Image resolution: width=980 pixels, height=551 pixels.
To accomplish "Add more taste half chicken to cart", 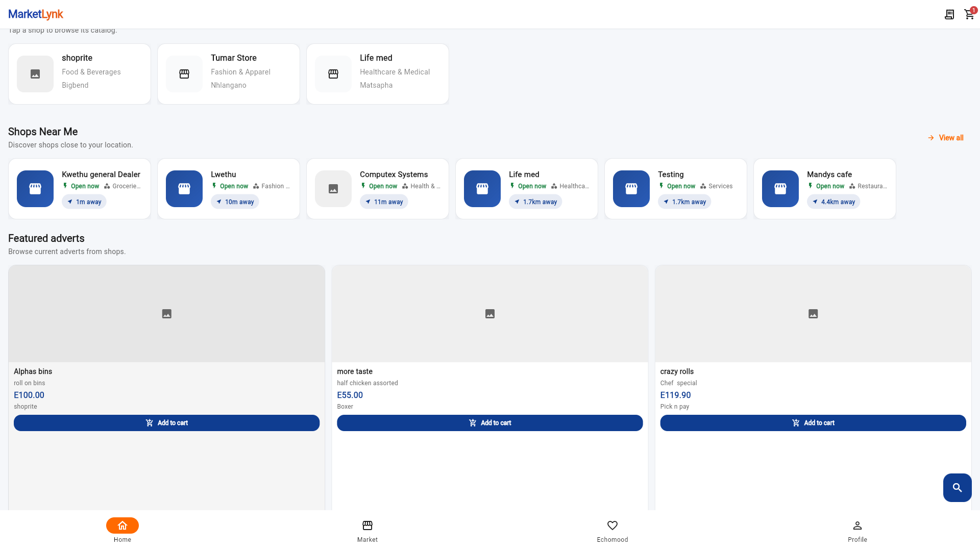I will click(490, 423).
